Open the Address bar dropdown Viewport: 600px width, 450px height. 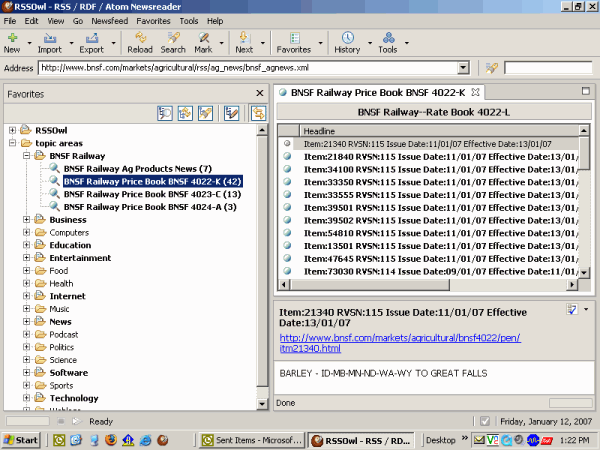[463, 68]
